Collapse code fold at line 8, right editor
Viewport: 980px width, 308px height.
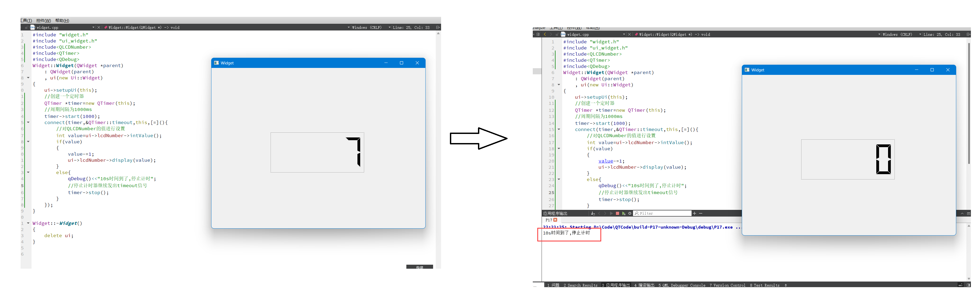(559, 84)
